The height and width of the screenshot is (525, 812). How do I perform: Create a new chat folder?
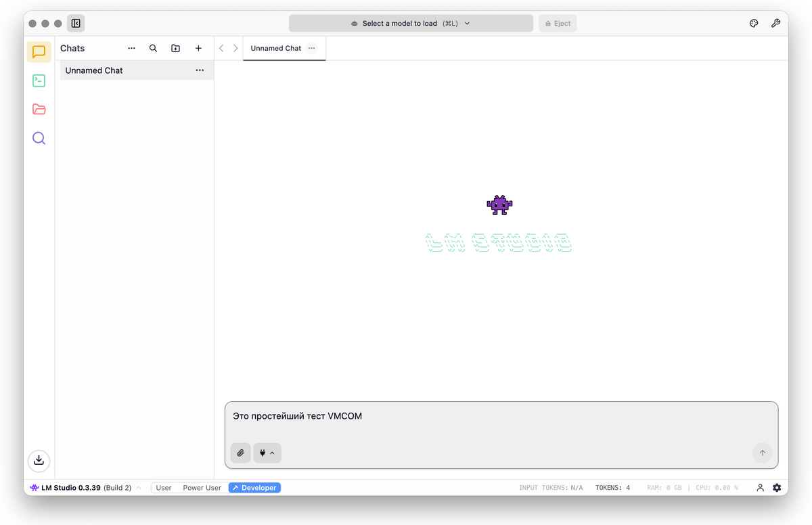pos(176,48)
